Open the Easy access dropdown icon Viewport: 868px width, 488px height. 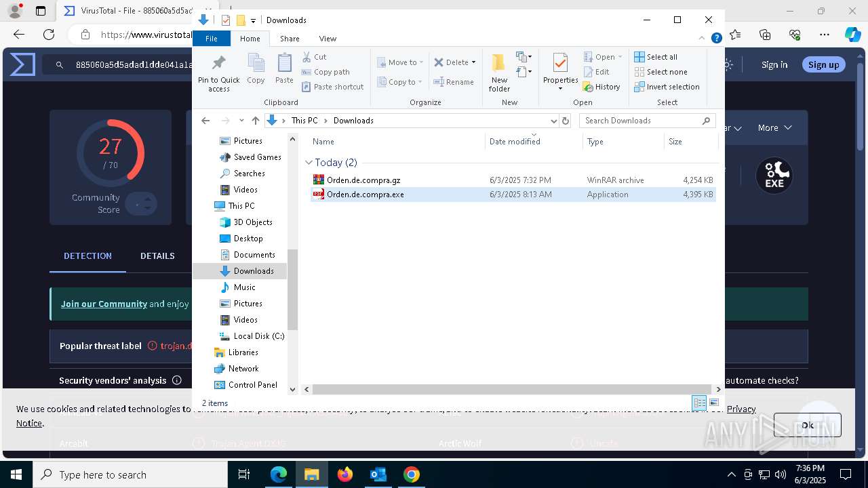(524, 71)
